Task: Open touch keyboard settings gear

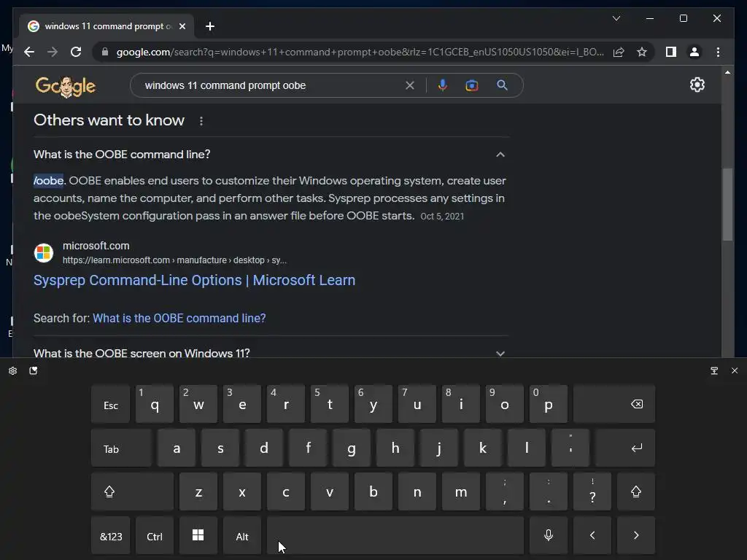Action: [x=13, y=370]
